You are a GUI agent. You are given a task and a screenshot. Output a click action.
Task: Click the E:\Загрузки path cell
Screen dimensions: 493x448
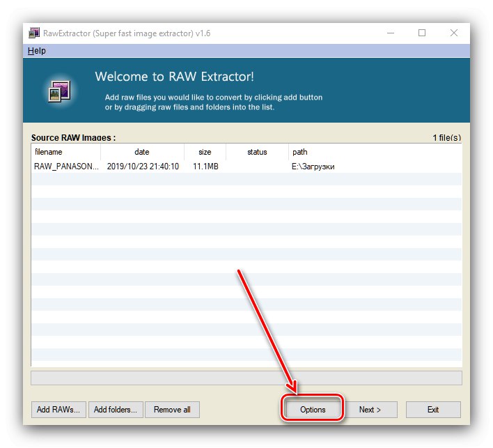[313, 167]
